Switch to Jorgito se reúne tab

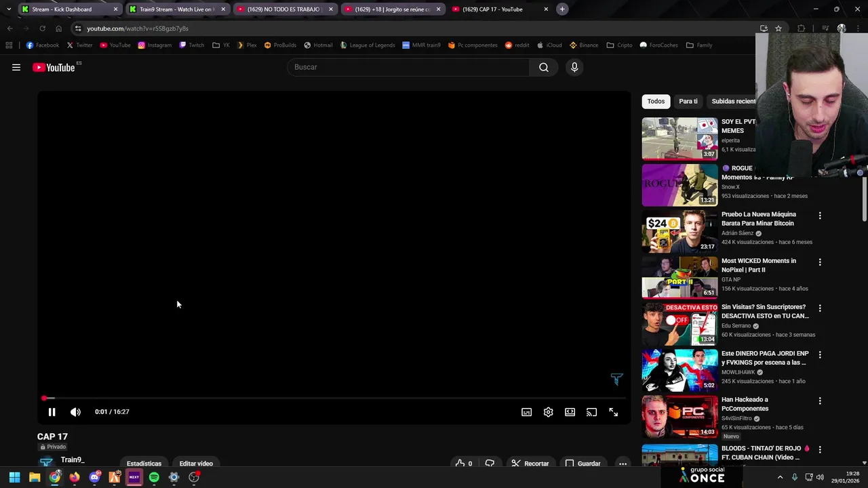392,9
